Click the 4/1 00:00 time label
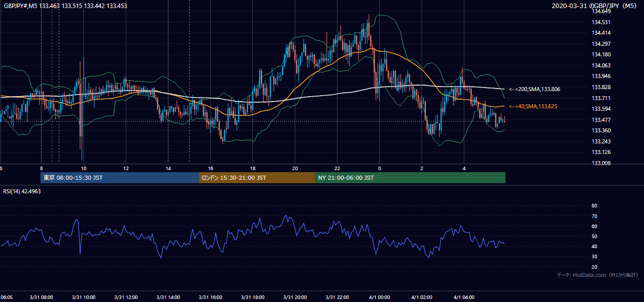 (x=380, y=297)
